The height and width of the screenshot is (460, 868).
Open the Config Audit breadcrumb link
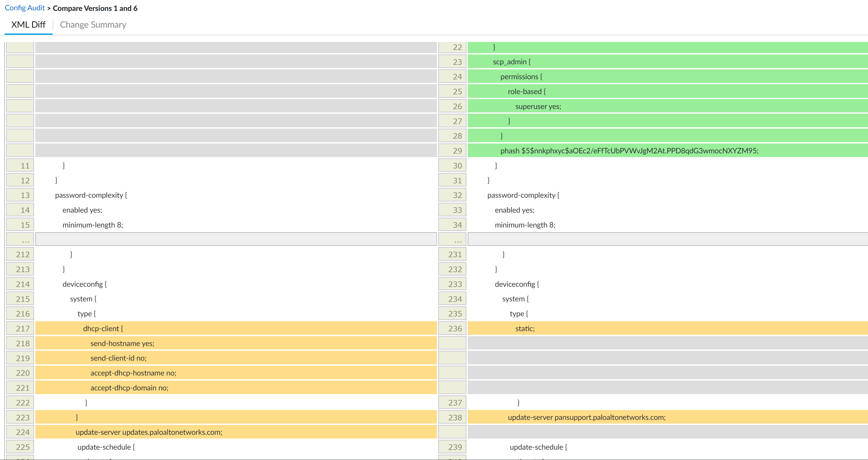25,8
